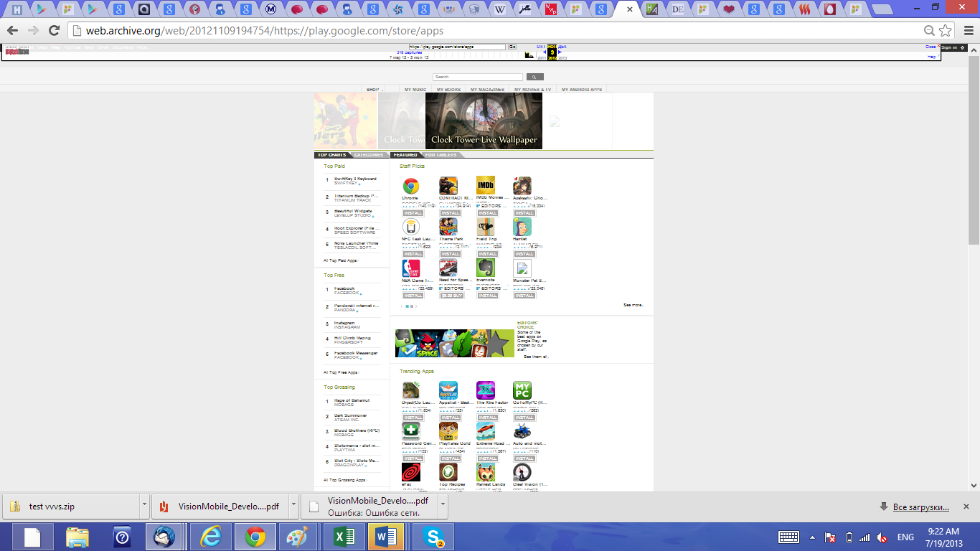
Task: Open Google Chrome from the taskbar
Action: pyautogui.click(x=255, y=537)
